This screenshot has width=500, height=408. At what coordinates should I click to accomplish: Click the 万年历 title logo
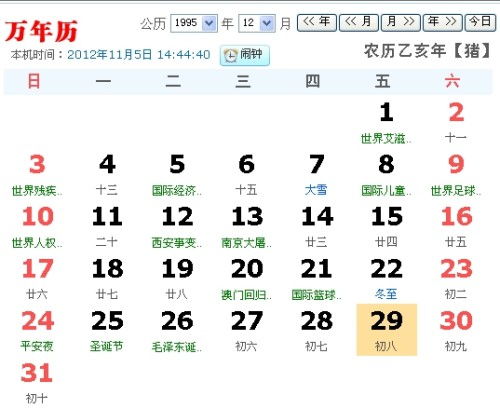41,31
